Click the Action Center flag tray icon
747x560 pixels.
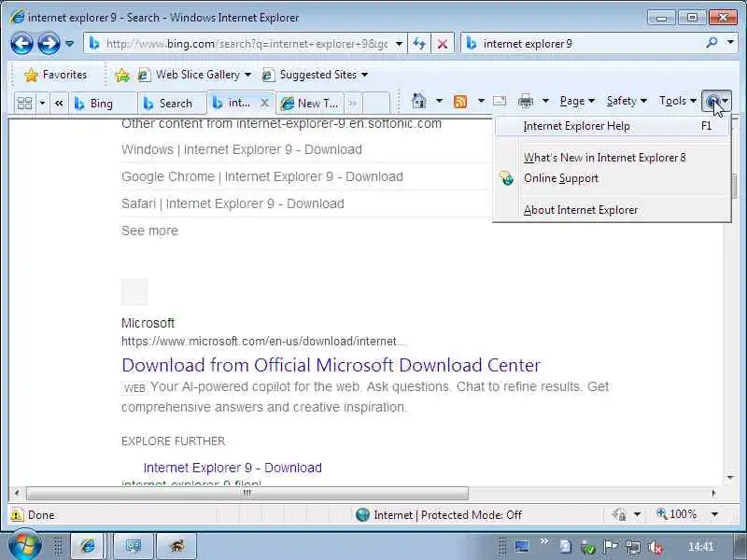pos(610,547)
